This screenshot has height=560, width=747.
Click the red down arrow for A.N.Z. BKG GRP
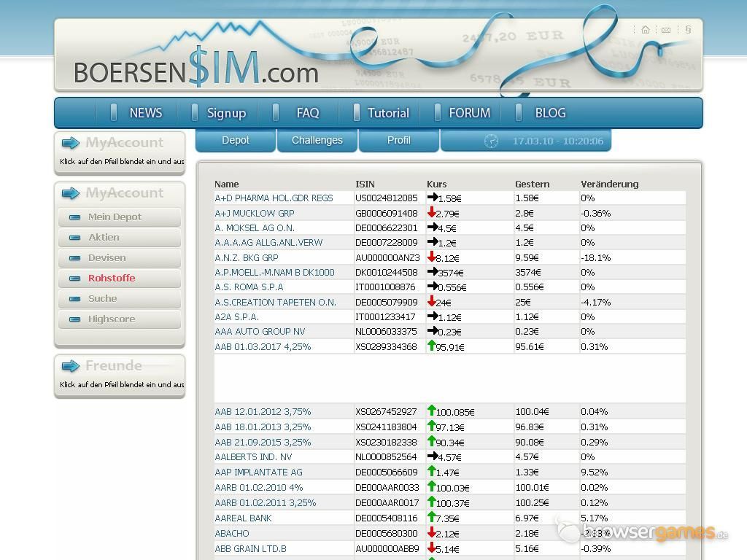coord(432,257)
